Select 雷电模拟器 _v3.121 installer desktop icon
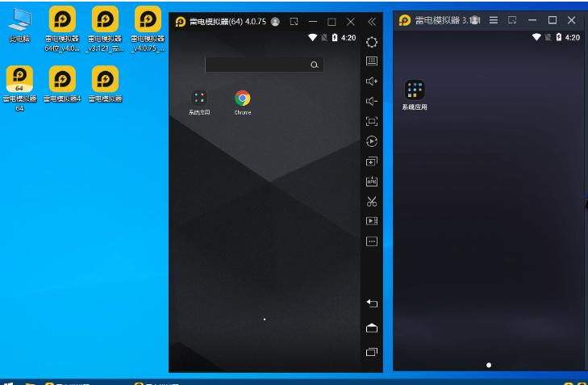 (x=105, y=28)
